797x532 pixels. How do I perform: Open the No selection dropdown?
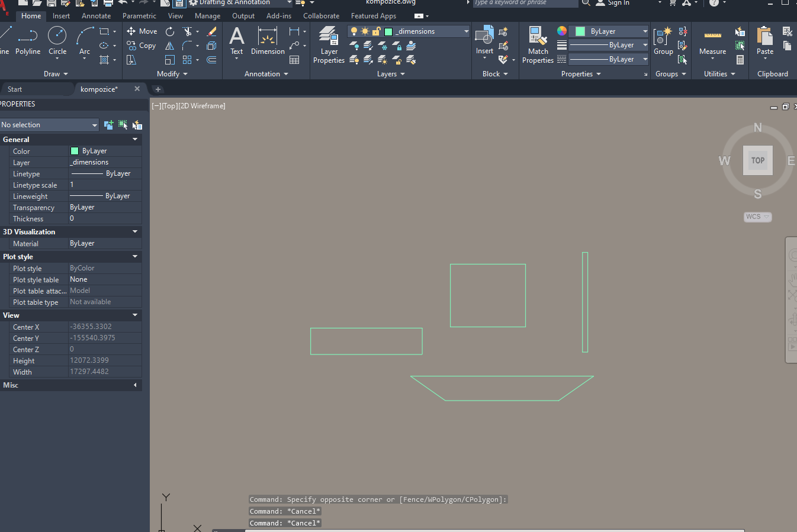[49, 125]
